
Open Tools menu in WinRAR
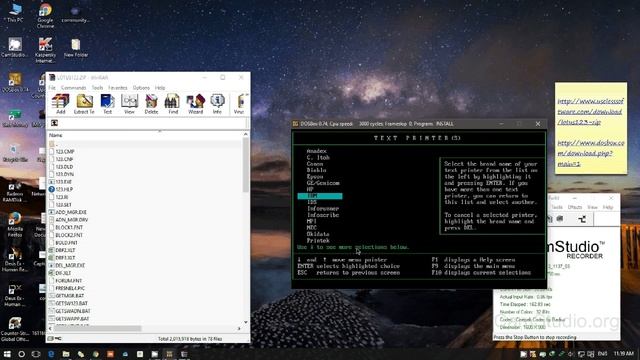pyautogui.click(x=97, y=88)
